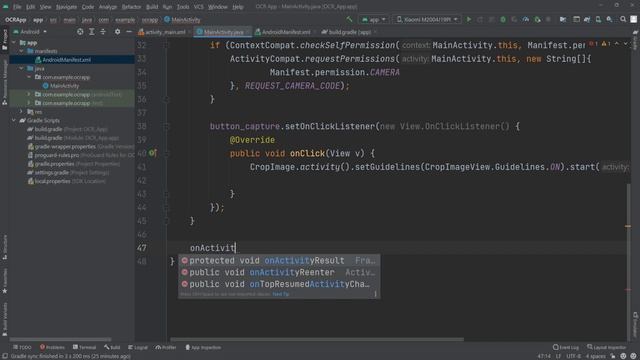Click the red error indicator in editor corner
Image resolution: width=640 pixels, height=360 pixels.
(x=593, y=44)
